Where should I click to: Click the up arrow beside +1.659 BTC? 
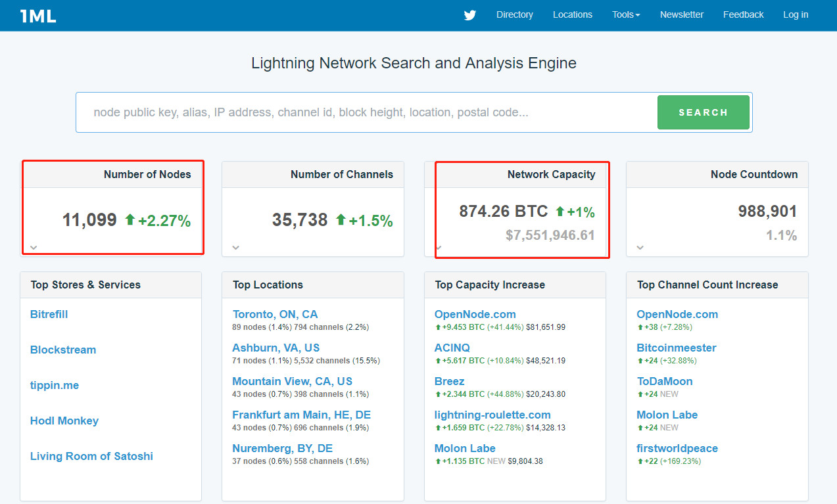(438, 427)
